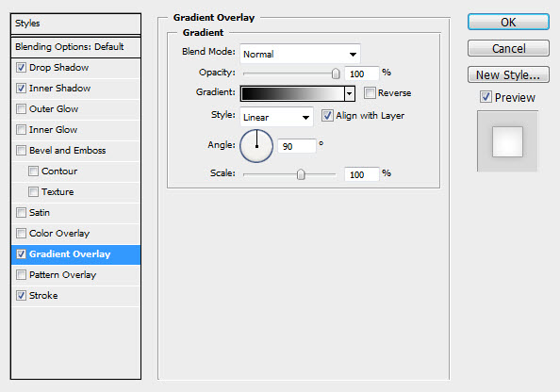The image size is (560, 392).
Task: Uncheck the Gradient Overlay checkbox
Action: (x=21, y=253)
